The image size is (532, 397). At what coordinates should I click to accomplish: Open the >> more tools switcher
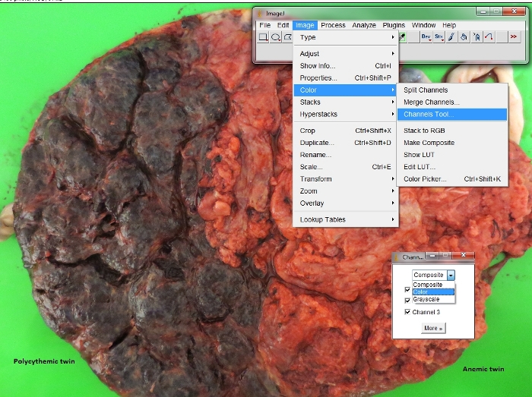coord(513,37)
